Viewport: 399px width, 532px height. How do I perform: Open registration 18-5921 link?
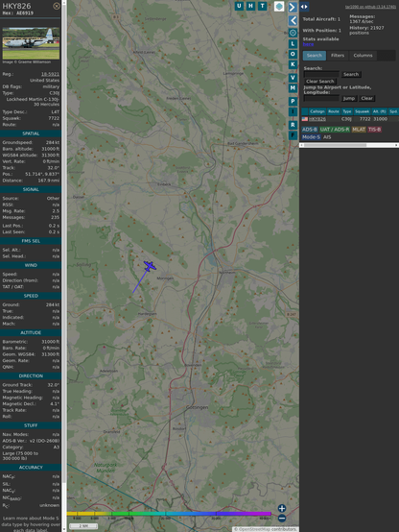(50, 74)
